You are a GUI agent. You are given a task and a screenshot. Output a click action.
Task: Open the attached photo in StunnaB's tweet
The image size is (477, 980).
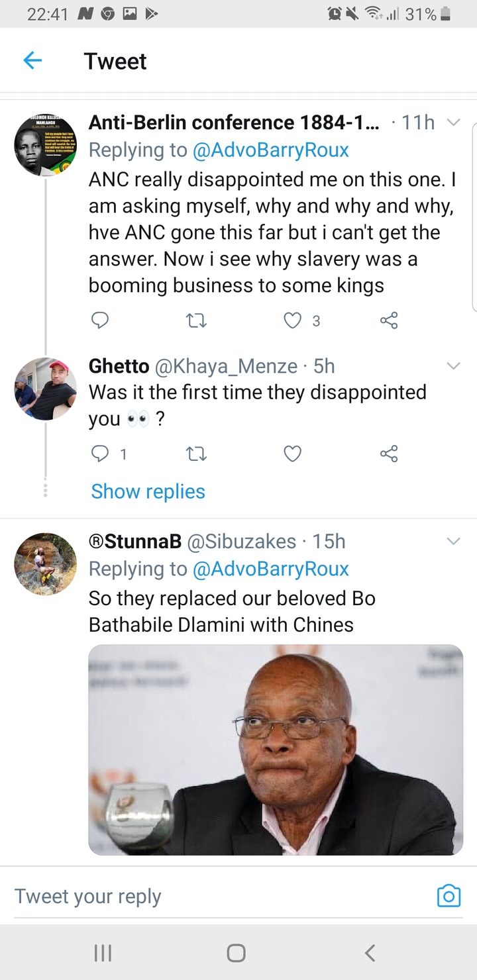click(x=276, y=750)
